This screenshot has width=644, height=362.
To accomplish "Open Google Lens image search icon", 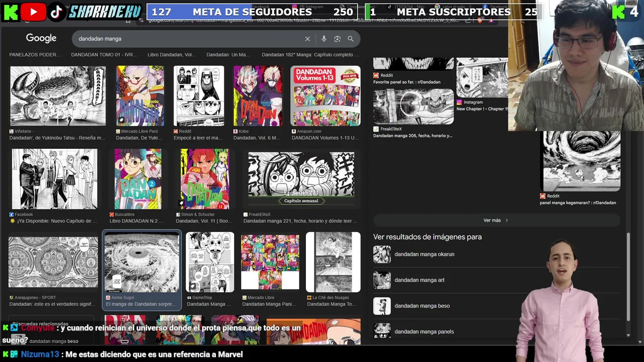I will pos(337,39).
